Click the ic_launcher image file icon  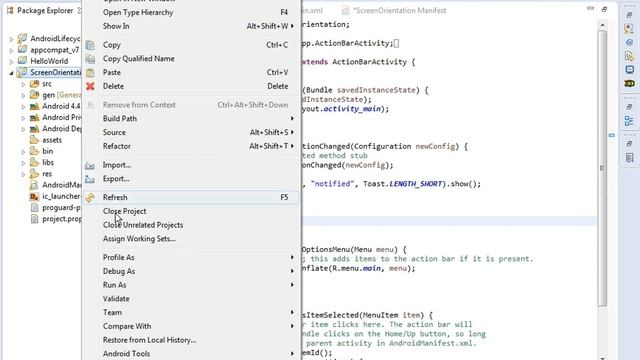[34, 197]
